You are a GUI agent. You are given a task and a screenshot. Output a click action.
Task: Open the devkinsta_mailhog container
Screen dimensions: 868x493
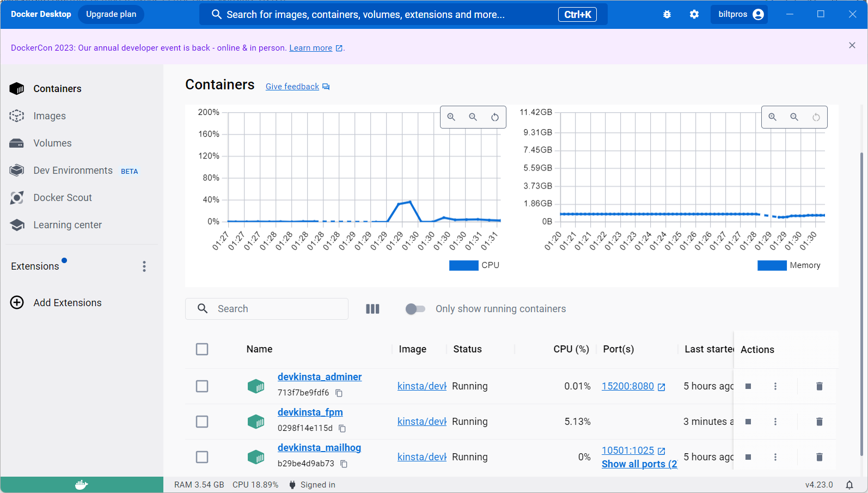pyautogui.click(x=319, y=448)
